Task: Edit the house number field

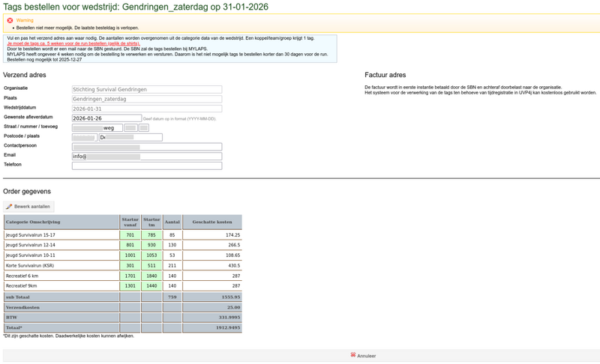Action: (x=130, y=128)
